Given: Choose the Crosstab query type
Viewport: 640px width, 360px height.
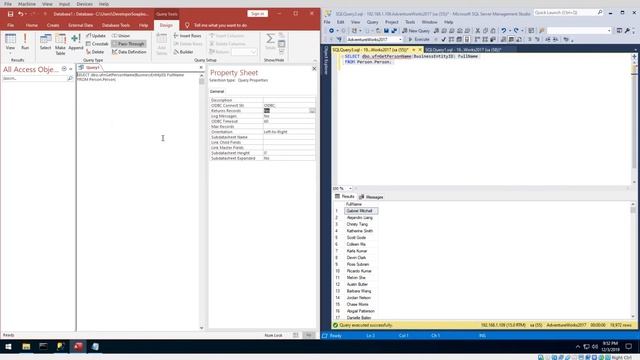Looking at the screenshot, I should pyautogui.click(x=97, y=44).
